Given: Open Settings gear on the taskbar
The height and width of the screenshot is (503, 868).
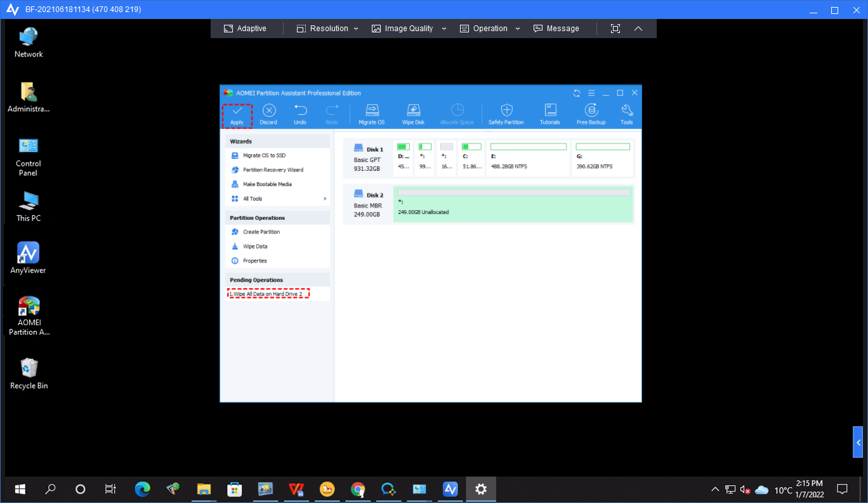Looking at the screenshot, I should 481,490.
